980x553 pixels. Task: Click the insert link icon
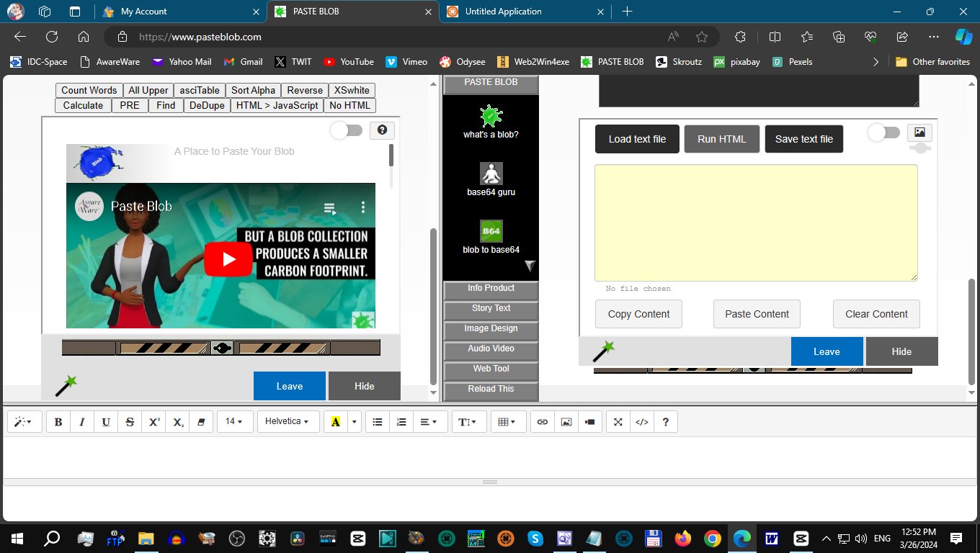tap(543, 421)
